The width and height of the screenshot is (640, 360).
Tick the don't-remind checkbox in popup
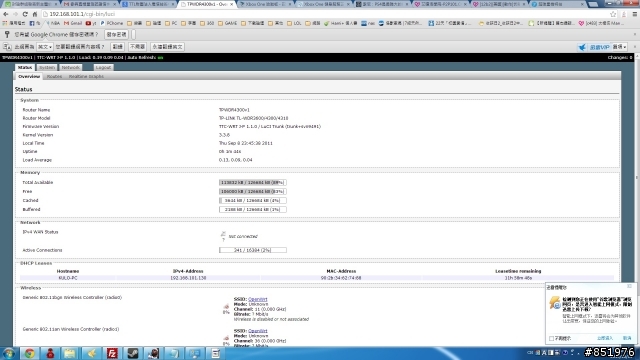[x=551, y=338]
